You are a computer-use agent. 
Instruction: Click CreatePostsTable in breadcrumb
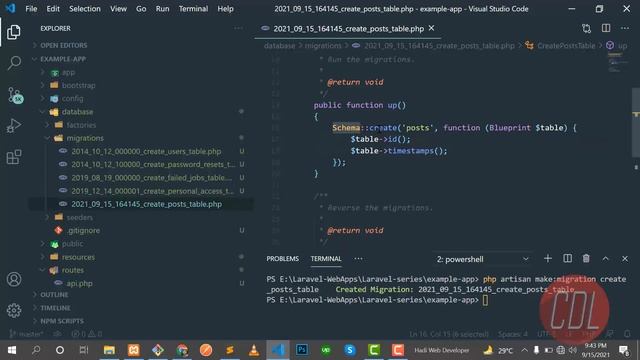pyautogui.click(x=566, y=46)
